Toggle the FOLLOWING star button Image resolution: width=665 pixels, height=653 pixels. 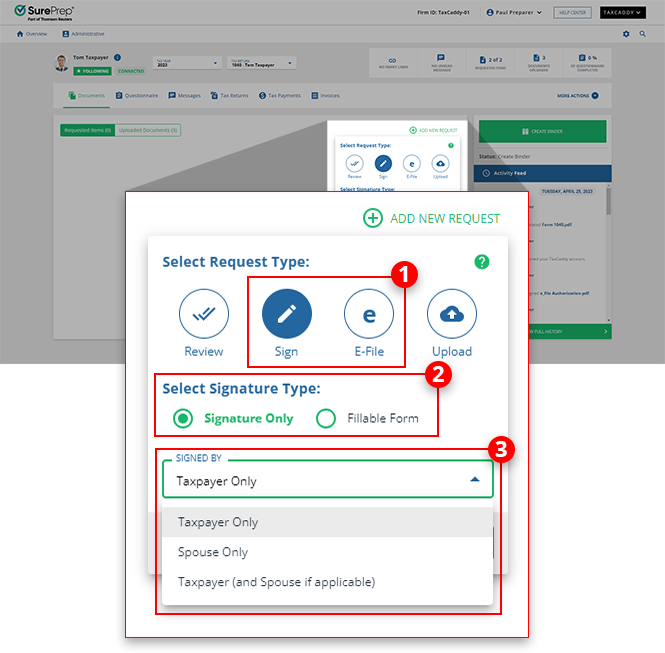[x=92, y=71]
